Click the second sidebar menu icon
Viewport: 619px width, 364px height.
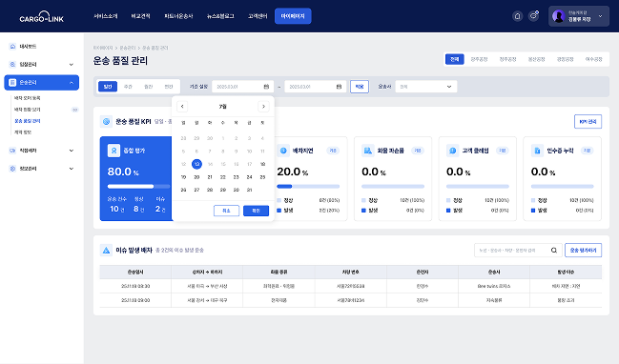[12, 64]
